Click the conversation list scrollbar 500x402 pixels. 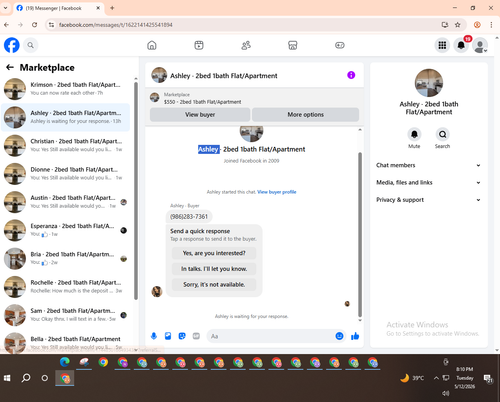[136, 190]
